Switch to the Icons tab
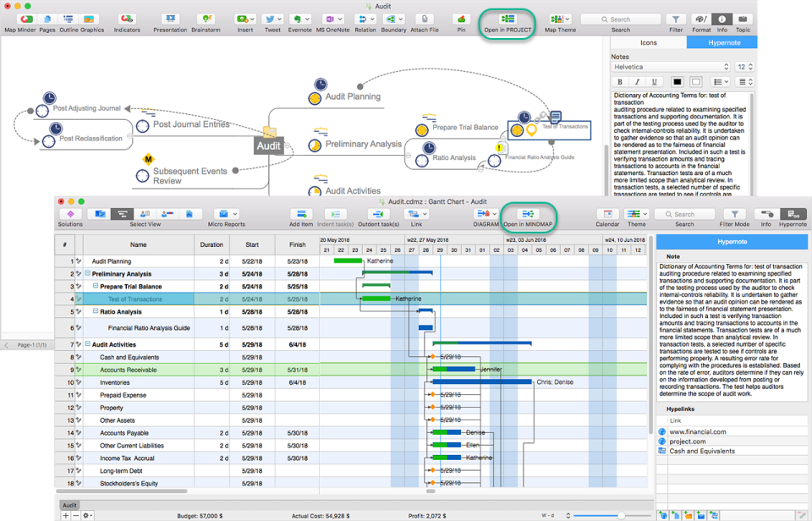Screen dimensions: 812x521 [x=650, y=42]
